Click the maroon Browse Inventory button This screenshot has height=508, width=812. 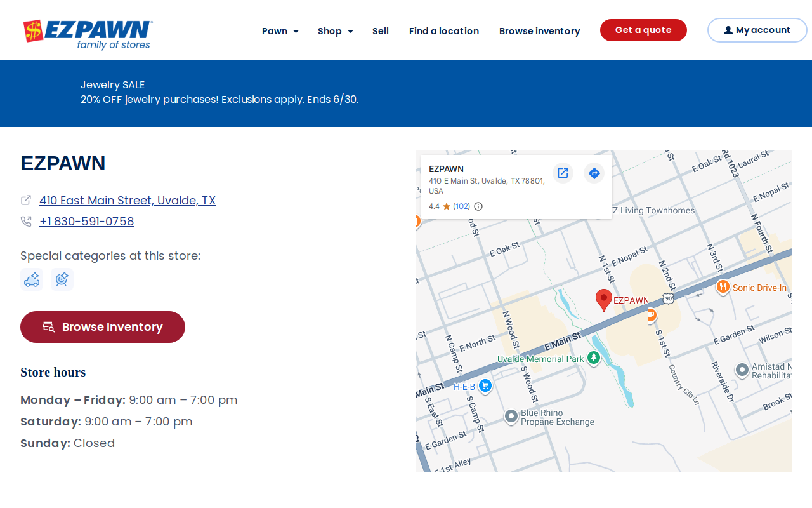tap(103, 327)
